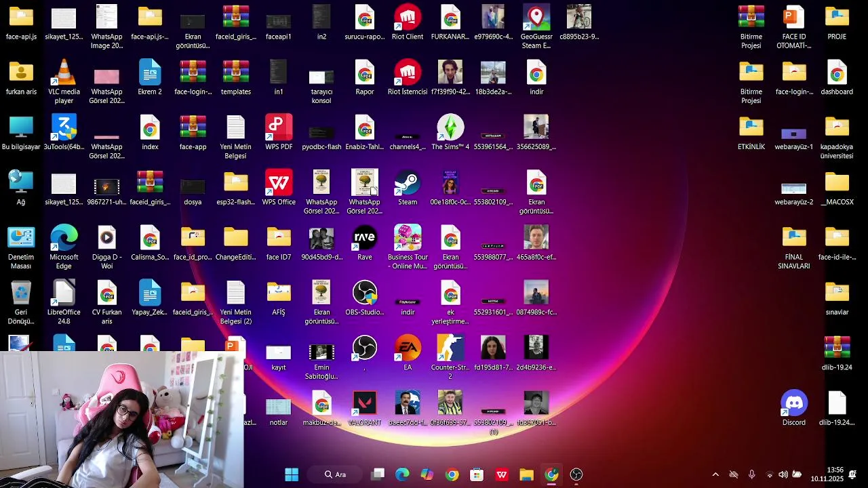The image size is (868, 488).
Task: Open the Riot Client shortcut
Action: (408, 22)
